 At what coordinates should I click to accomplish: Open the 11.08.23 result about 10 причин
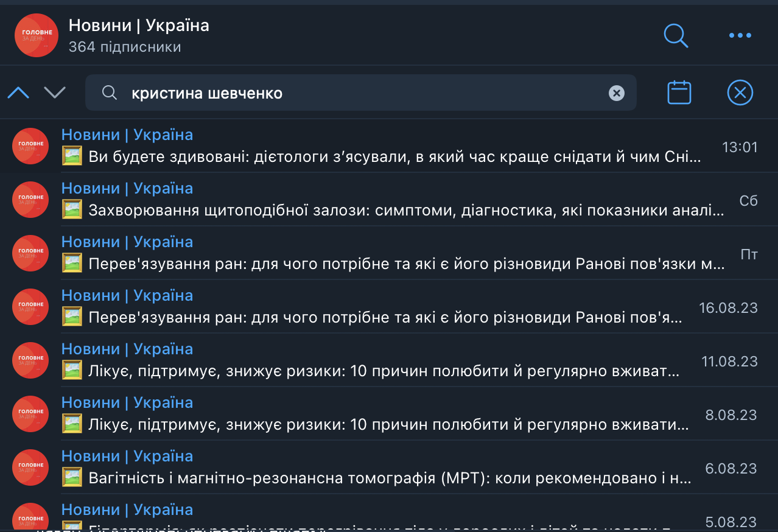point(389,360)
